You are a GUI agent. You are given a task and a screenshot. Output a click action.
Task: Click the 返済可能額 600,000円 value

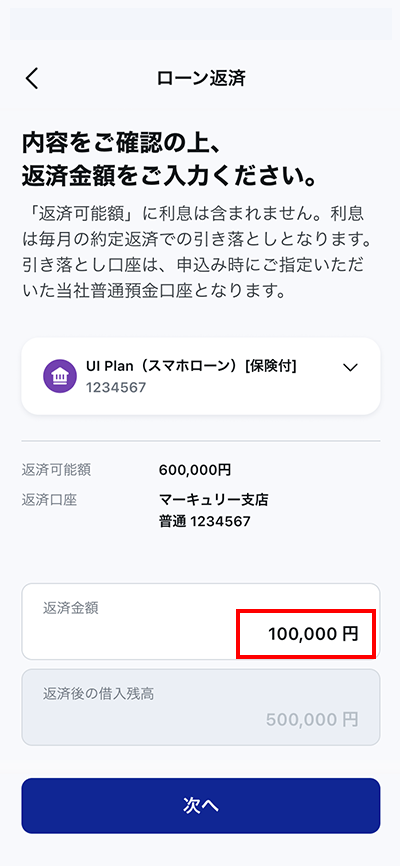tap(195, 471)
